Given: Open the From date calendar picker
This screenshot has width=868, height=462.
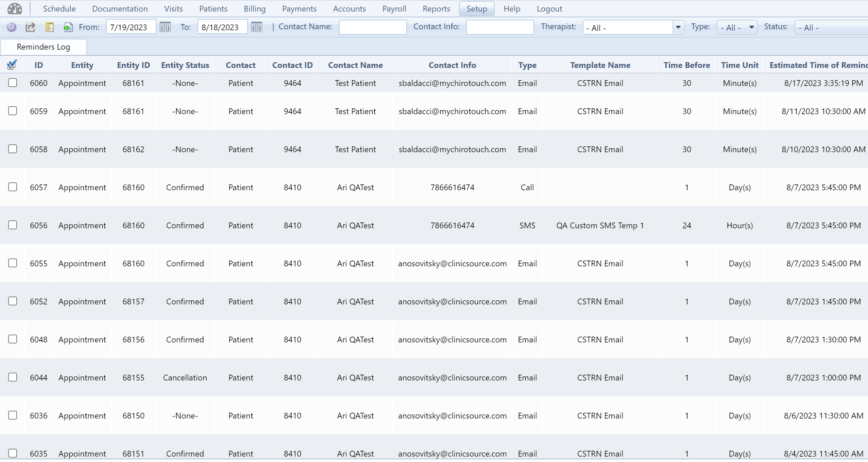Looking at the screenshot, I should 165,27.
